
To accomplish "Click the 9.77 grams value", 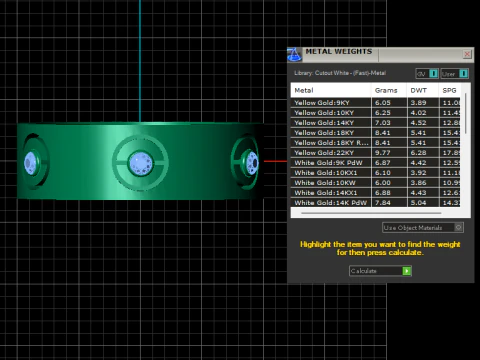I will click(x=383, y=153).
